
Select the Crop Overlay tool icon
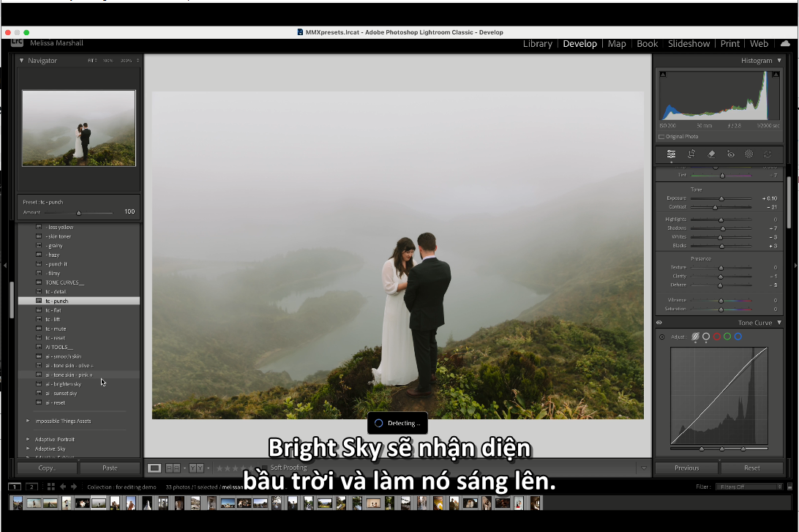pyautogui.click(x=691, y=154)
